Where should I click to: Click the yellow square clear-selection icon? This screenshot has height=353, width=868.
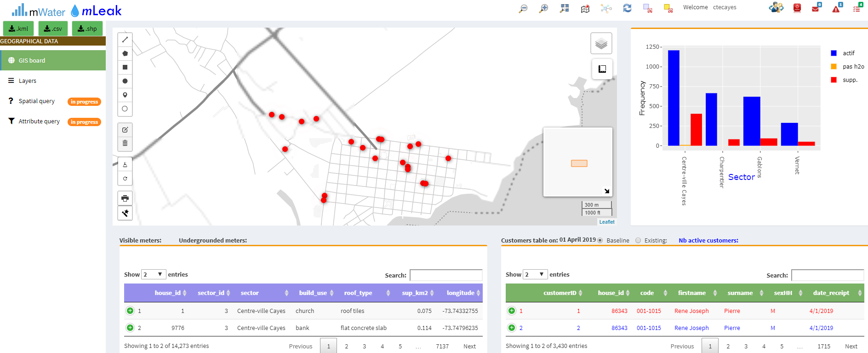(668, 8)
